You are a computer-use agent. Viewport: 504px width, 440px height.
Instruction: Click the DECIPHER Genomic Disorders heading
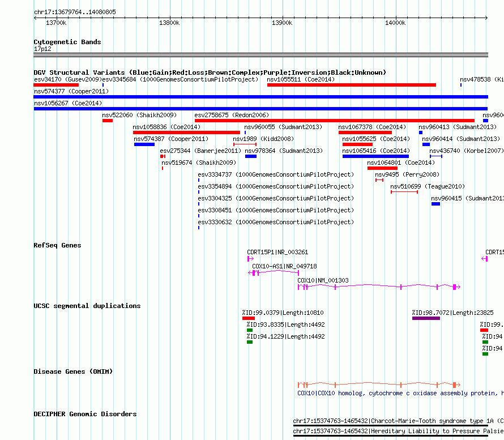tap(85, 414)
